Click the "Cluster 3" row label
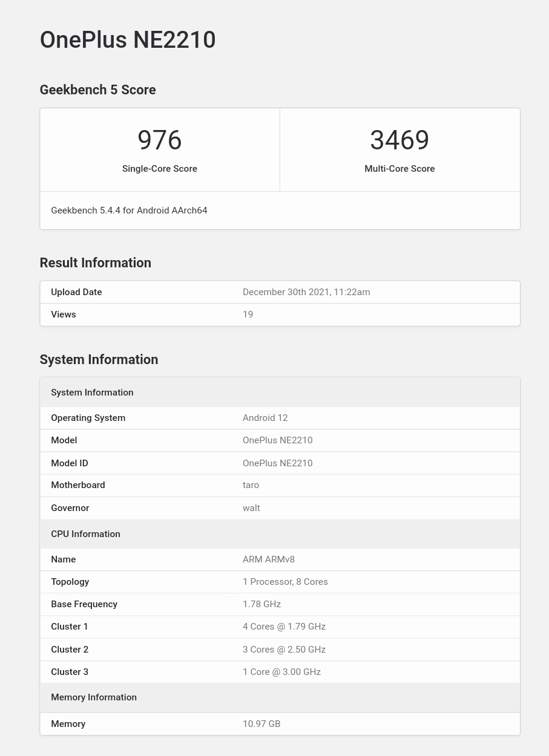 (x=70, y=672)
